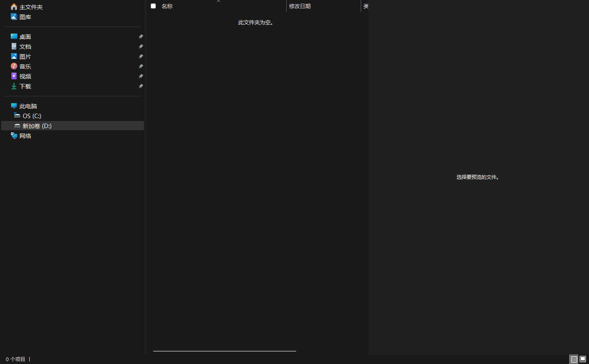The height and width of the screenshot is (364, 589).
Task: Open the 图片 pictures folder
Action: pyautogui.click(x=25, y=56)
